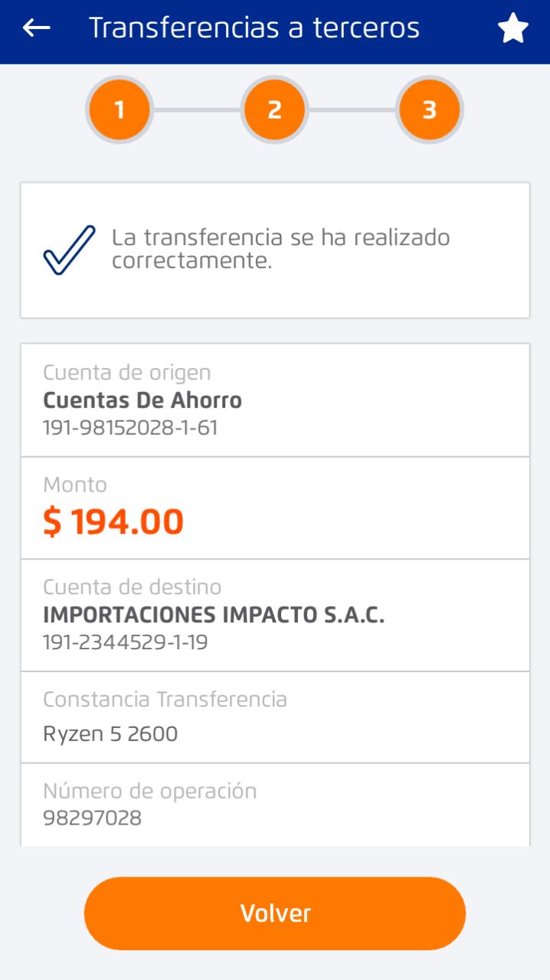Image resolution: width=550 pixels, height=980 pixels.
Task: Select the Cuentas De Ahorro origin account
Action: tap(142, 400)
